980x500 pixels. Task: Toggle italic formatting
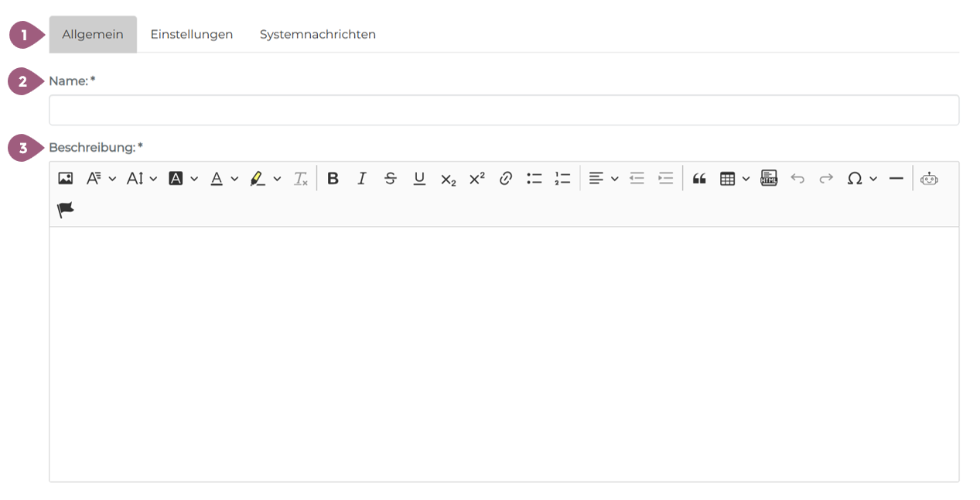click(361, 179)
